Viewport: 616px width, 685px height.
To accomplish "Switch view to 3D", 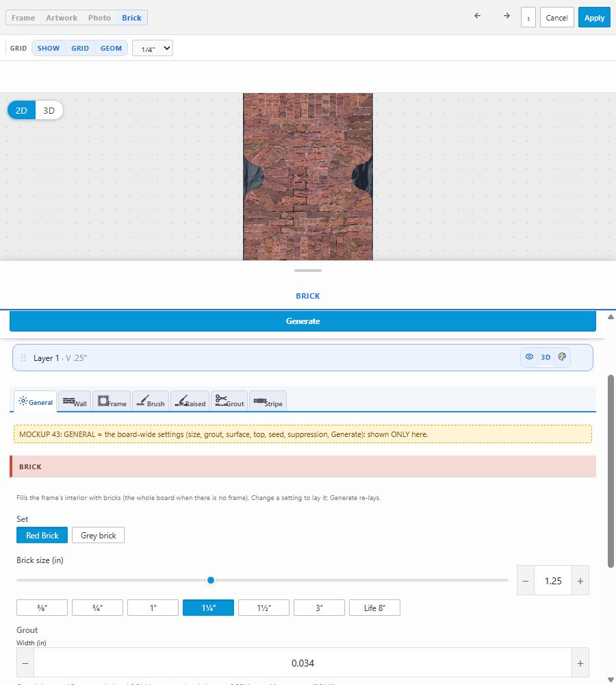I will [49, 110].
